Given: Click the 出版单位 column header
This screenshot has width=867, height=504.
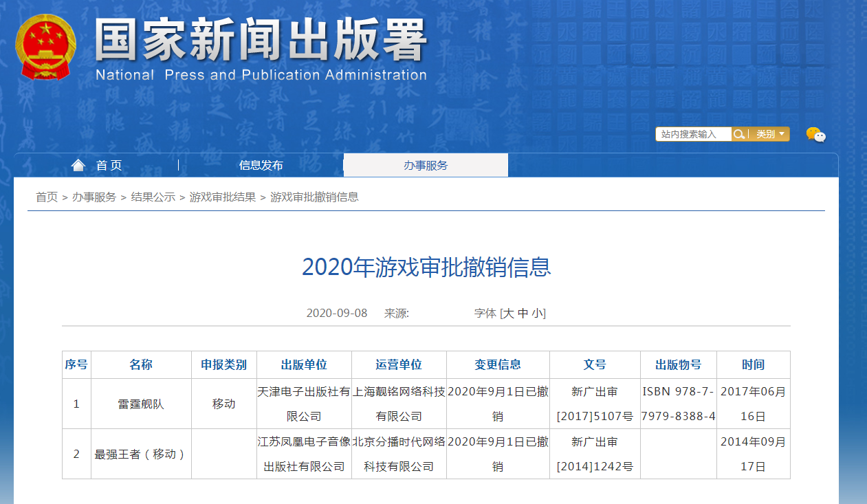Looking at the screenshot, I should pyautogui.click(x=304, y=364).
